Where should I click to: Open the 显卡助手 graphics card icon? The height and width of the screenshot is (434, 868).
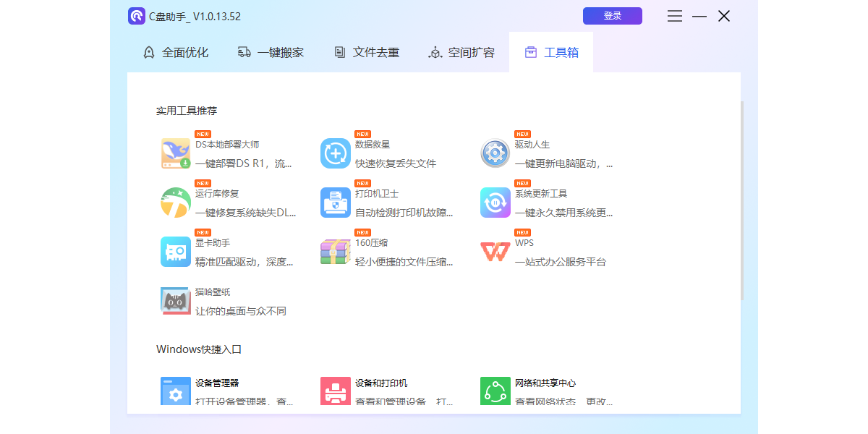pyautogui.click(x=175, y=252)
